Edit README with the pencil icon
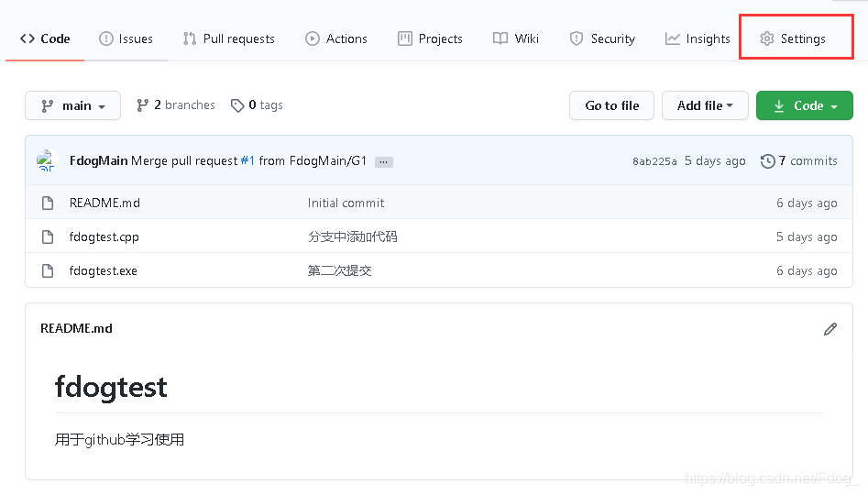This screenshot has width=868, height=495. click(830, 329)
